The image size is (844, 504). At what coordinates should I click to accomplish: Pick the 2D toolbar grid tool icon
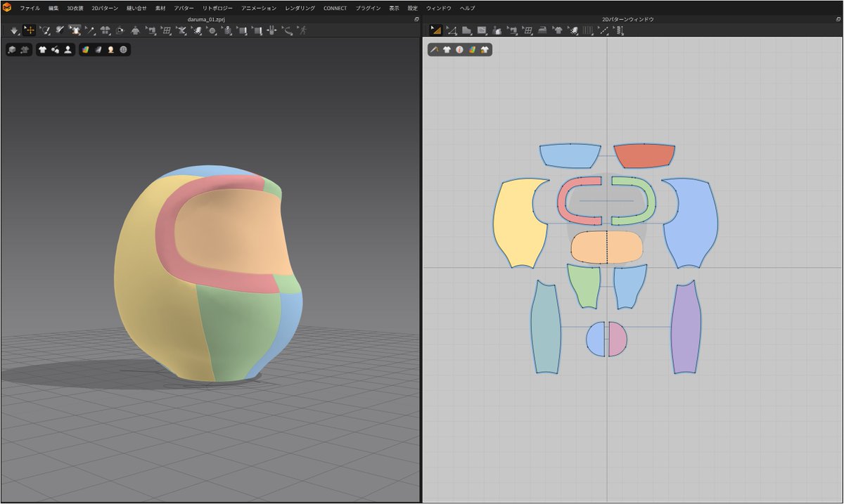click(527, 30)
